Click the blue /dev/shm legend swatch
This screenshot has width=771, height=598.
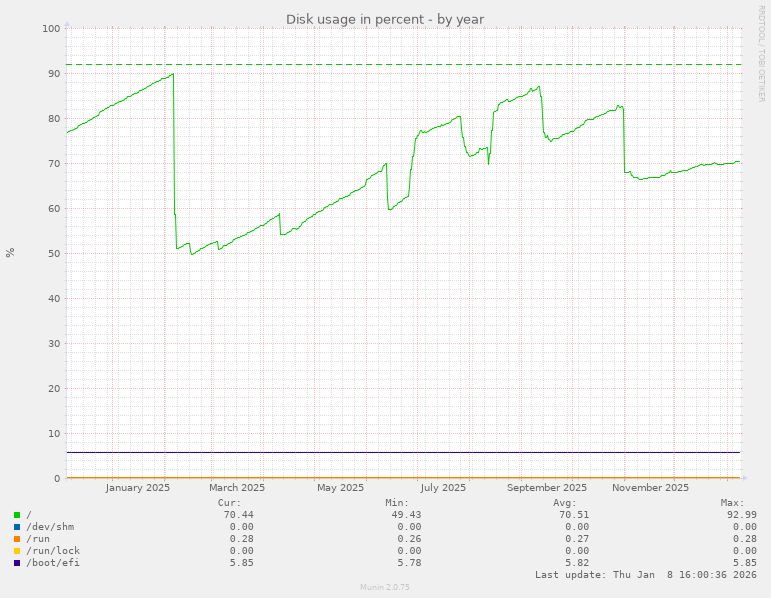click(x=17, y=527)
